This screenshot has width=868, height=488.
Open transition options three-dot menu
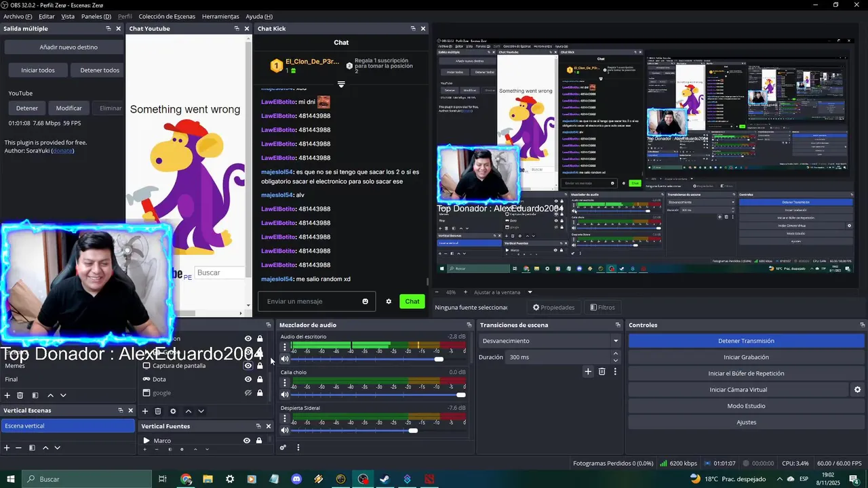coord(615,371)
